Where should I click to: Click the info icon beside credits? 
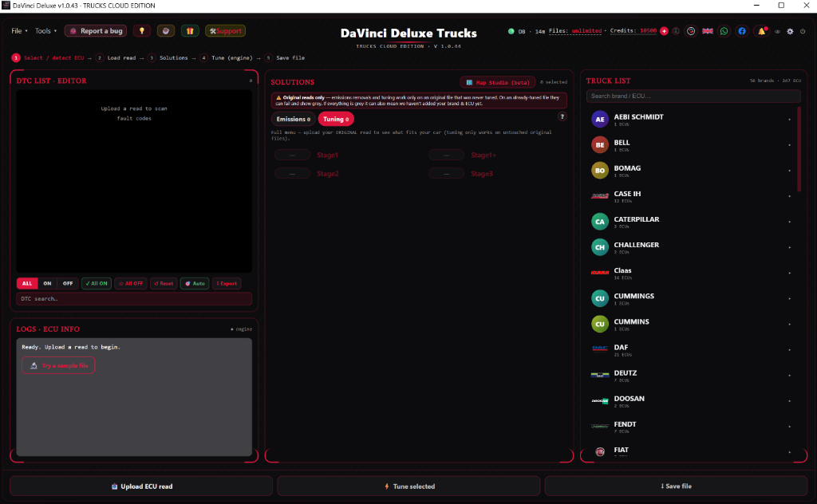point(676,31)
